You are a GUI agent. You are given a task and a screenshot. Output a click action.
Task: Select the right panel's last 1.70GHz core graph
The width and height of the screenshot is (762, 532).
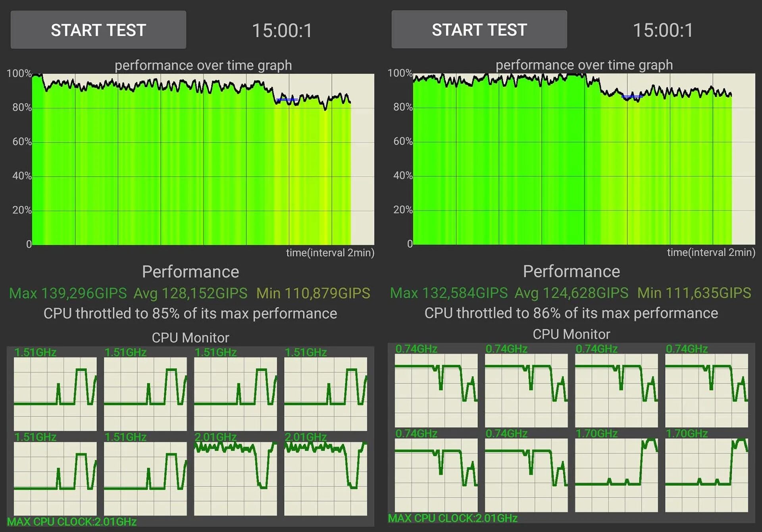click(x=706, y=475)
